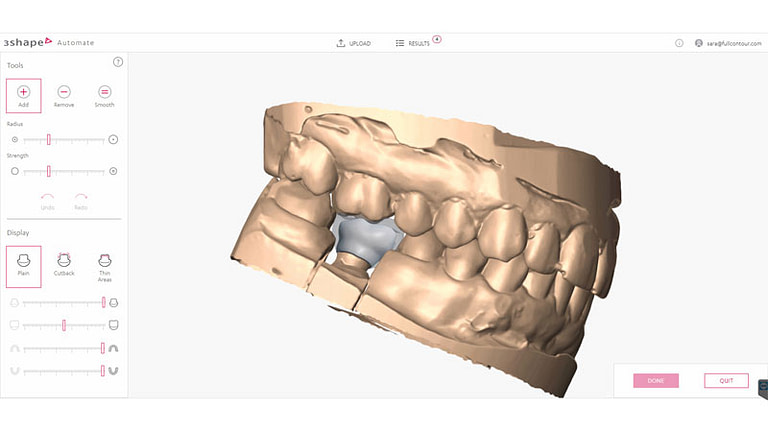The width and height of the screenshot is (768, 432).
Task: Open the Upload tab
Action: click(354, 43)
